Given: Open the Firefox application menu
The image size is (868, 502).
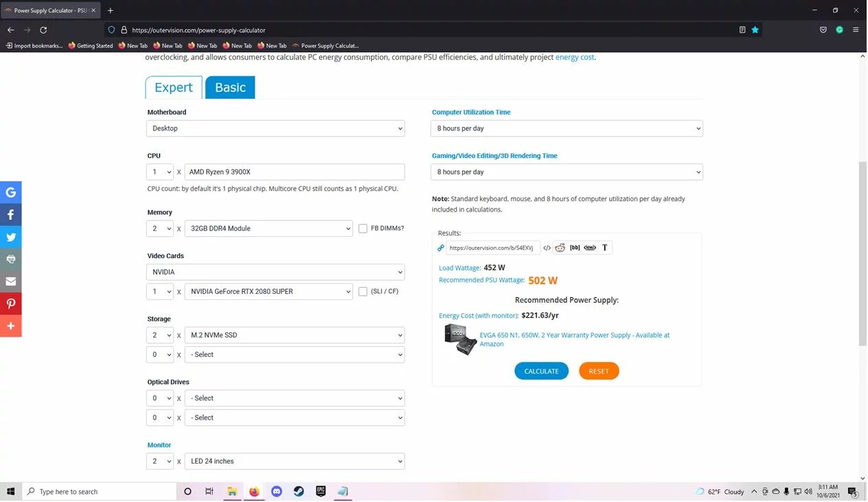Looking at the screenshot, I should pos(856,30).
